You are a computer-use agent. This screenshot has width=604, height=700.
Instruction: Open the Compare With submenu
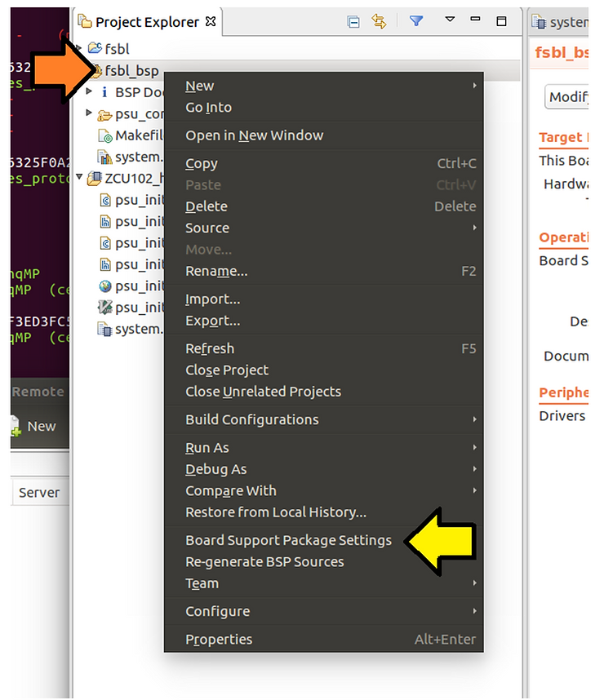324,490
